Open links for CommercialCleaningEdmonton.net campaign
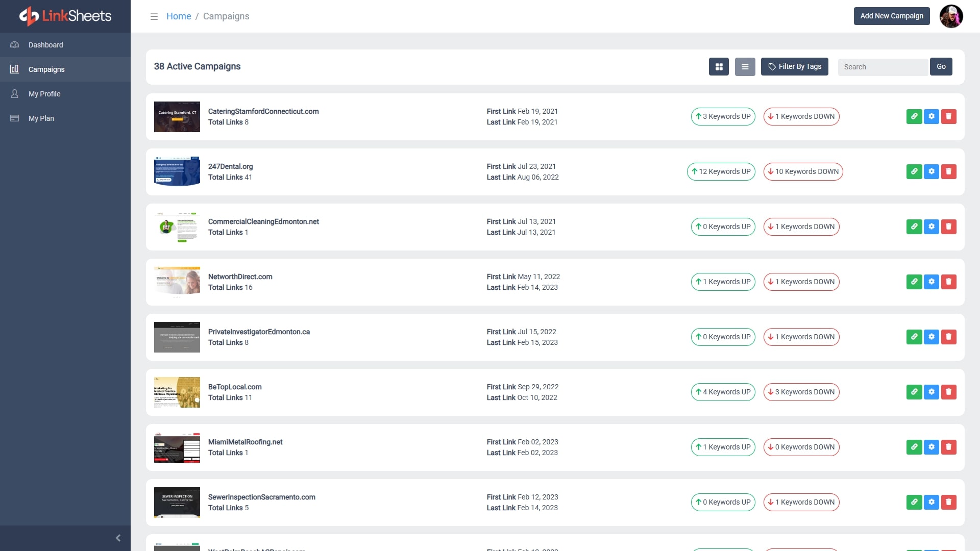 914,227
